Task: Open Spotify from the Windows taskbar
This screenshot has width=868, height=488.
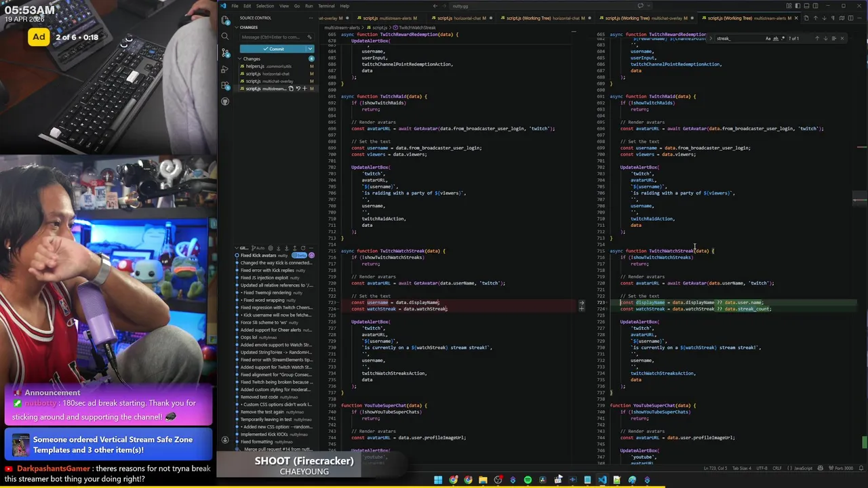Action: (528, 480)
